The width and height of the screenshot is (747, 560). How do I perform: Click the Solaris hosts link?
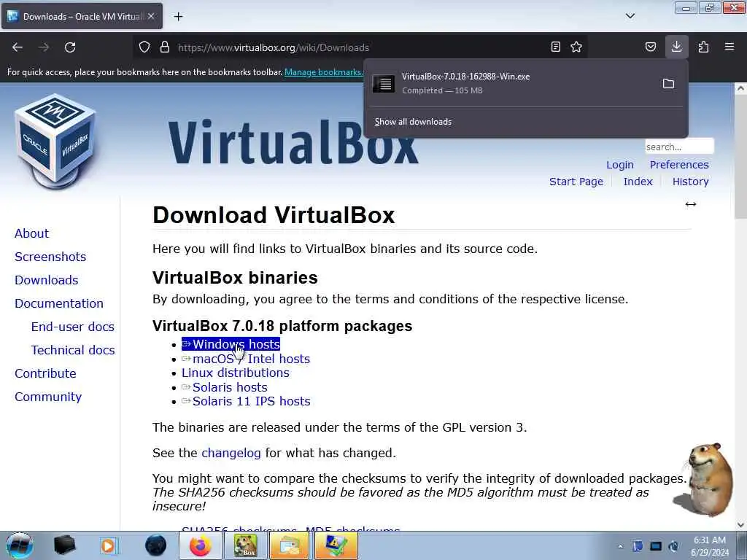pyautogui.click(x=225, y=387)
